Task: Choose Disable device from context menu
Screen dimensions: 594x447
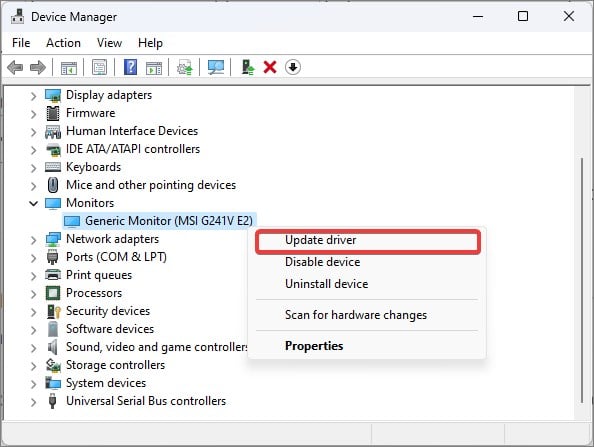Action: click(367, 262)
